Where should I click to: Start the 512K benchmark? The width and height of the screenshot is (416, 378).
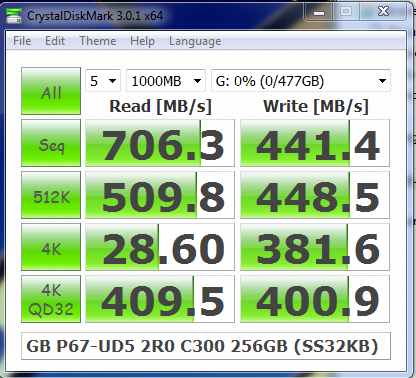pyautogui.click(x=51, y=195)
